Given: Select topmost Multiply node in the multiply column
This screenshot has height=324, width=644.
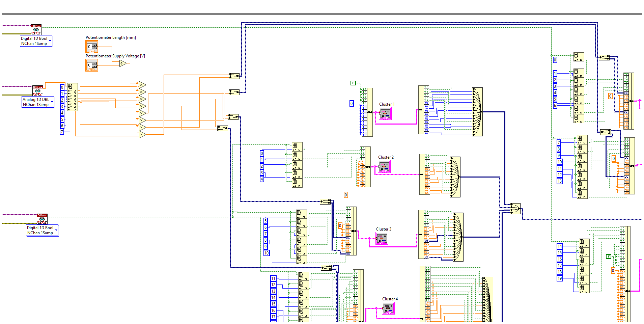Looking at the screenshot, I should click(x=142, y=85).
